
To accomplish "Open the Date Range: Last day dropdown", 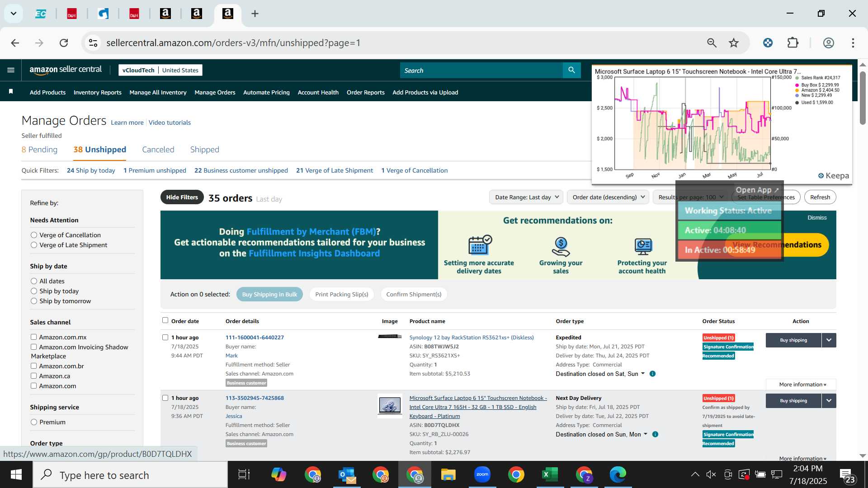I will click(526, 197).
